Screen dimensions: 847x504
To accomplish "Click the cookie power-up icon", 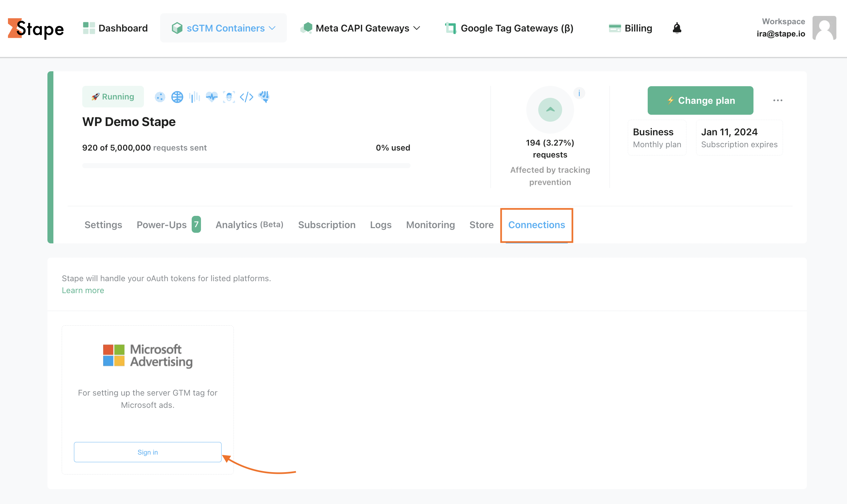I will [x=160, y=97].
